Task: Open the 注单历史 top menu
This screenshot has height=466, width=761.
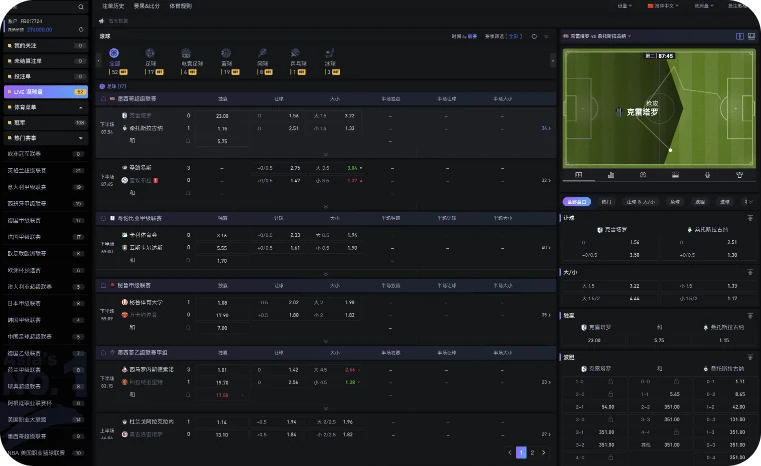Action: coord(113,6)
